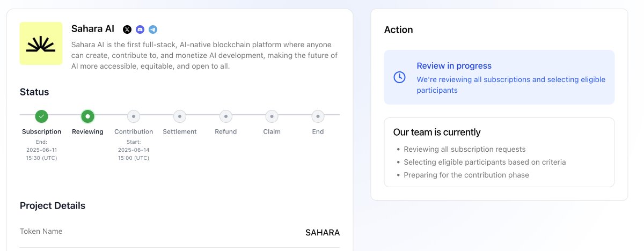The height and width of the screenshot is (251, 644).
Task: Click the SAHARA token name value
Action: 323,233
